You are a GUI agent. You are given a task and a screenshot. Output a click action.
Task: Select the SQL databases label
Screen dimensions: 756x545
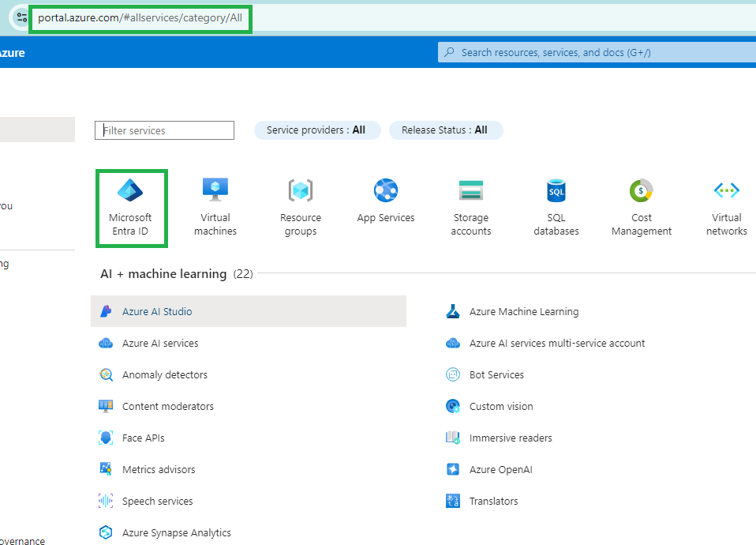point(556,224)
